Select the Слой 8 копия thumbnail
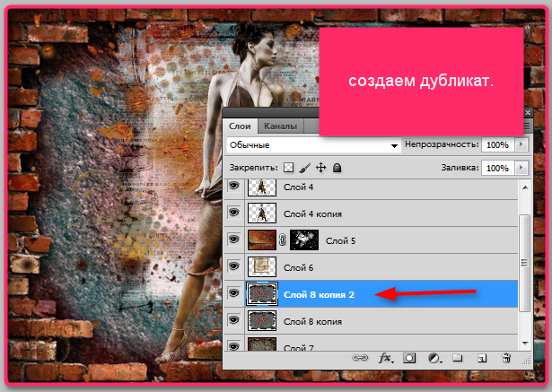 tap(262, 320)
